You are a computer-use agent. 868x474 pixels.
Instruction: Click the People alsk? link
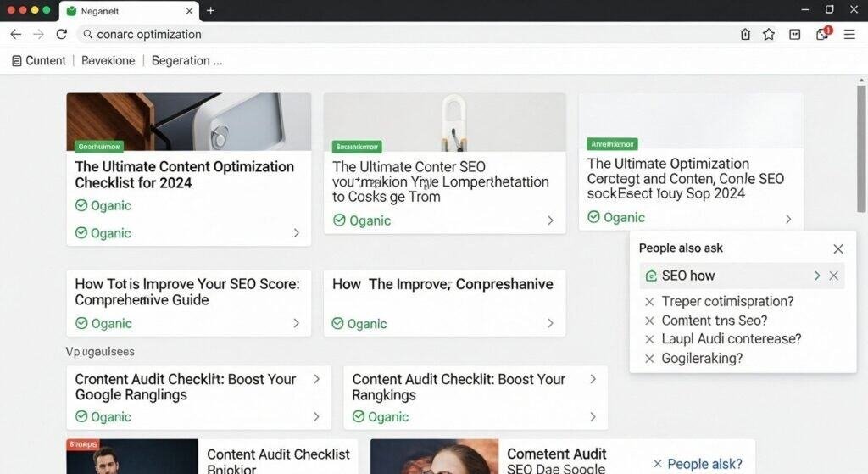coord(704,464)
